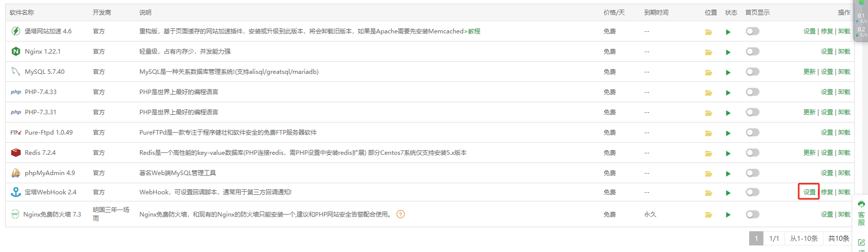Open 设置 for 宝塔WebHook 2.4
This screenshot has height=252, width=868.
tap(809, 192)
